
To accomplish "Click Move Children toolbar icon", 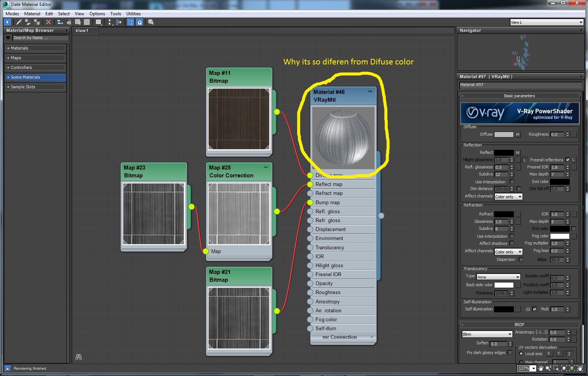I will (x=60, y=22).
